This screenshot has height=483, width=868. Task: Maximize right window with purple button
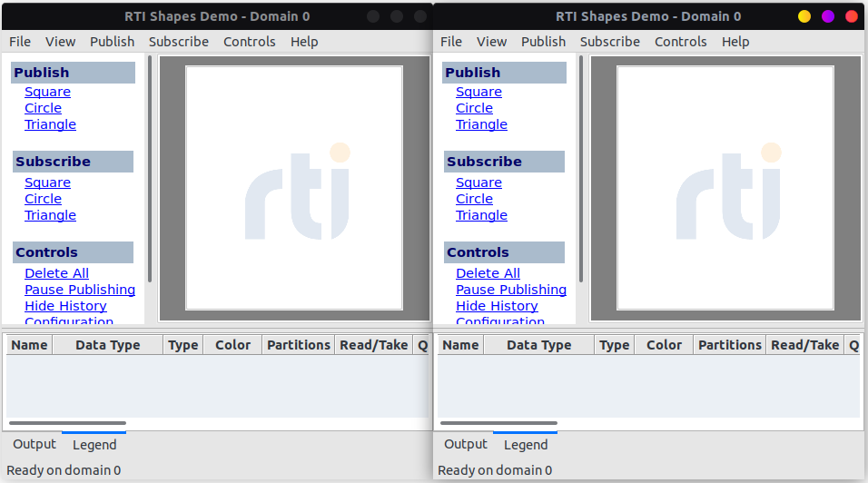click(828, 16)
